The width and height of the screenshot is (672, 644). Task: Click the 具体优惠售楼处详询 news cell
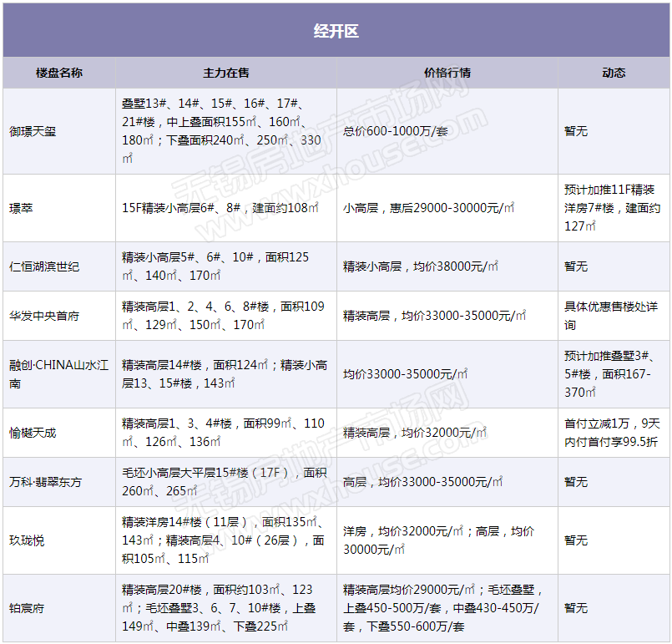pyautogui.click(x=610, y=316)
